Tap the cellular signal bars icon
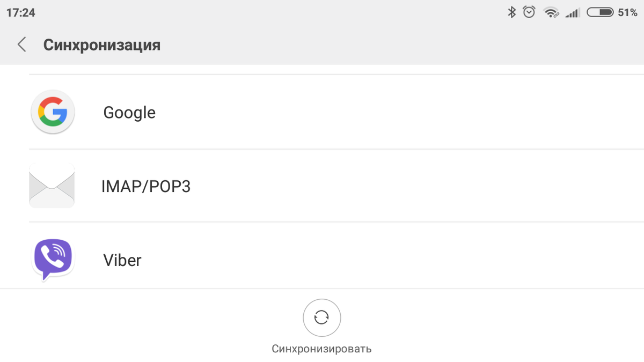Viewport: 644px width, 362px height. (x=573, y=13)
